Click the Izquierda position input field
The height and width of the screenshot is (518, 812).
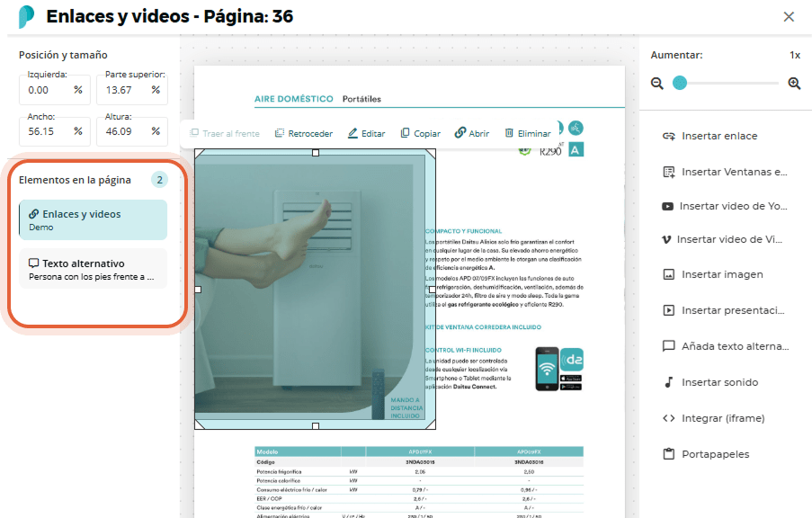[x=55, y=90]
